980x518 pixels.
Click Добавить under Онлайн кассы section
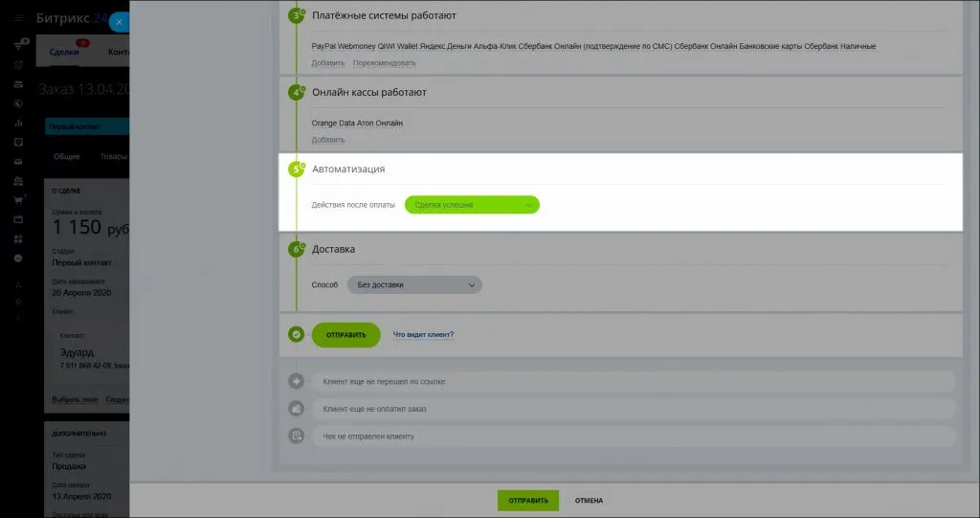327,140
